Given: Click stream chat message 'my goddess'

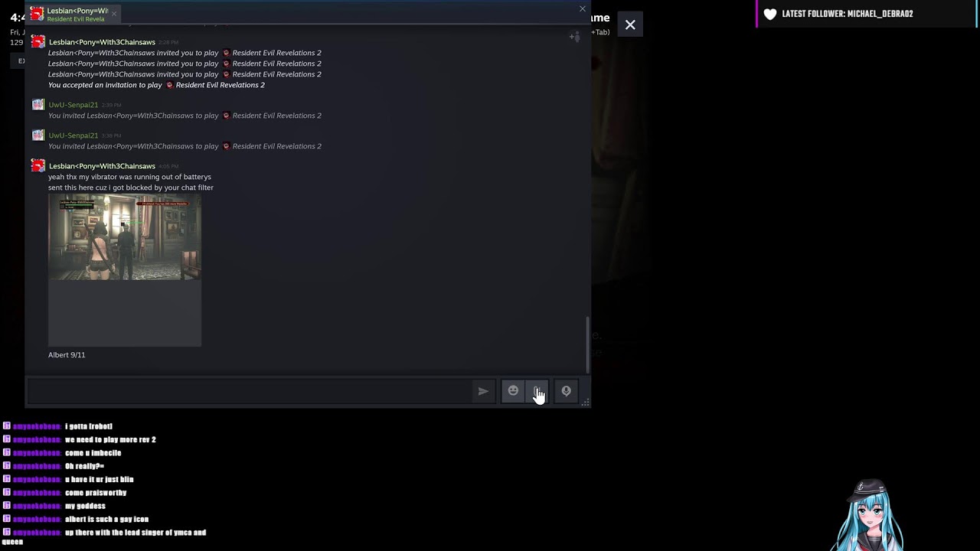Looking at the screenshot, I should coord(85,506).
